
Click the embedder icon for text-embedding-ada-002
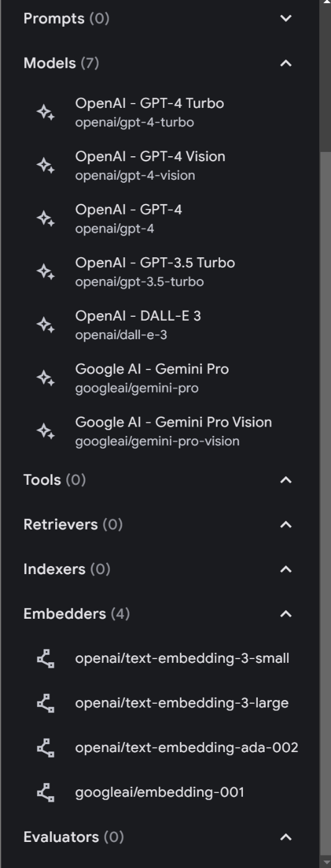coord(45,748)
